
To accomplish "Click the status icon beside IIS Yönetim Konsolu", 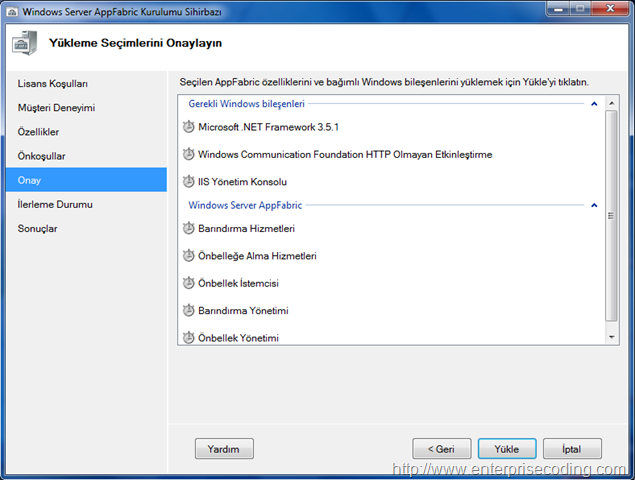I will [x=188, y=181].
